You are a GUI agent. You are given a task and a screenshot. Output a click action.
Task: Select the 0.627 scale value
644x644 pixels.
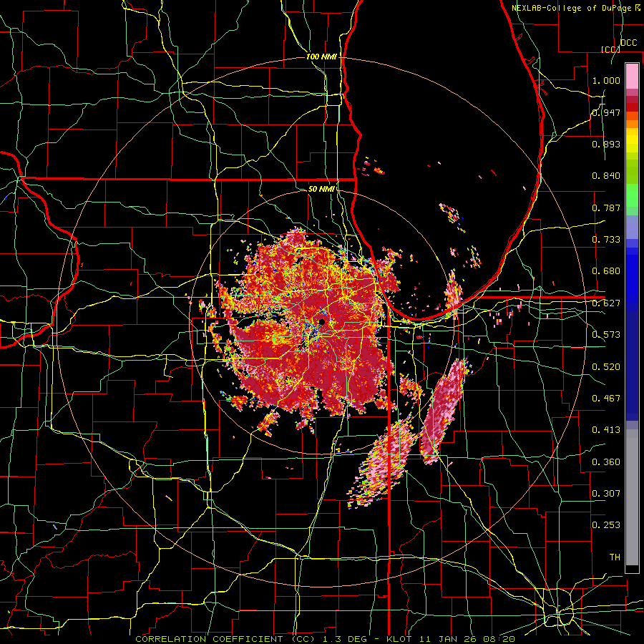pos(606,303)
